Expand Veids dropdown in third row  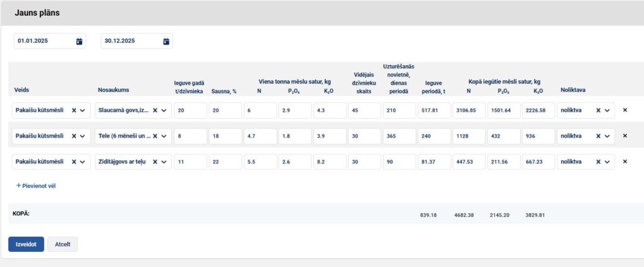pos(82,161)
